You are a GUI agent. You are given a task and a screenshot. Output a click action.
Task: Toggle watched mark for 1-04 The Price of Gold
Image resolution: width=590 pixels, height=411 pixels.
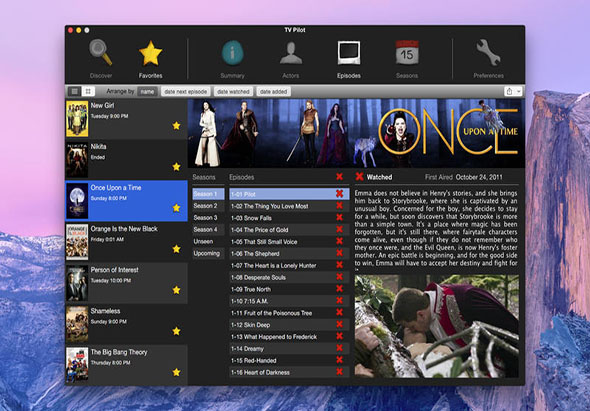(x=339, y=229)
